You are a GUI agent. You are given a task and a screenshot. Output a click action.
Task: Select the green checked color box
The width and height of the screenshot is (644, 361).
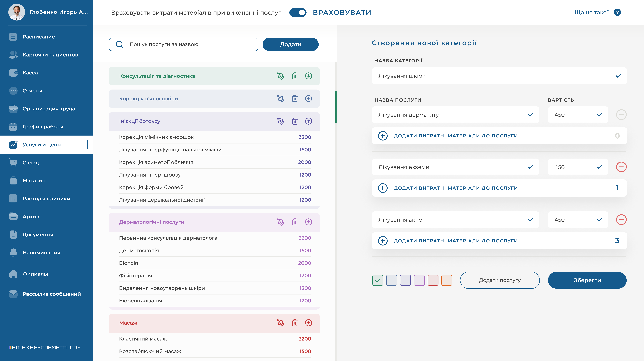[378, 280]
